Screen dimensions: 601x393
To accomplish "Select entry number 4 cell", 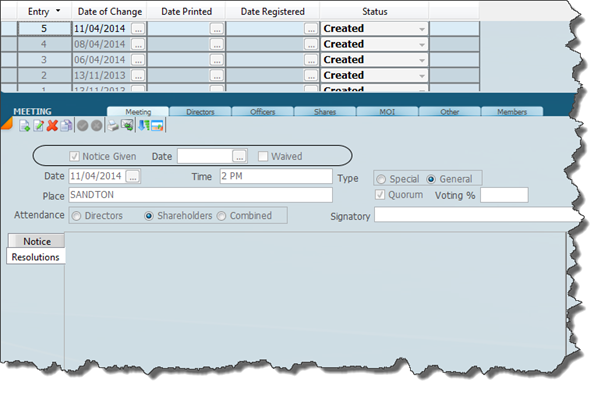I will pos(44,44).
